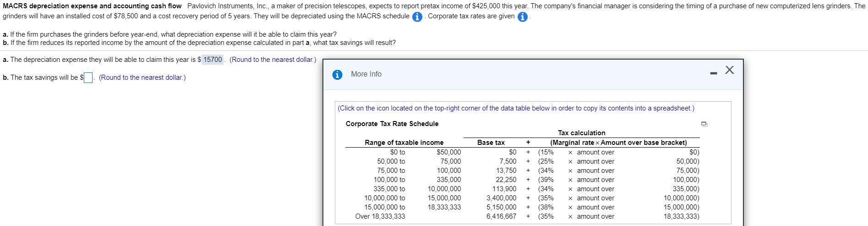The image size is (868, 226).
Task: Click the 'Base tax' column header
Action: [491, 143]
